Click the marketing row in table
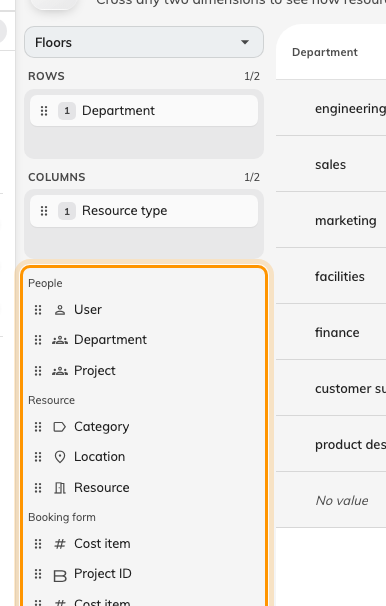The image size is (386, 606). click(x=331, y=220)
